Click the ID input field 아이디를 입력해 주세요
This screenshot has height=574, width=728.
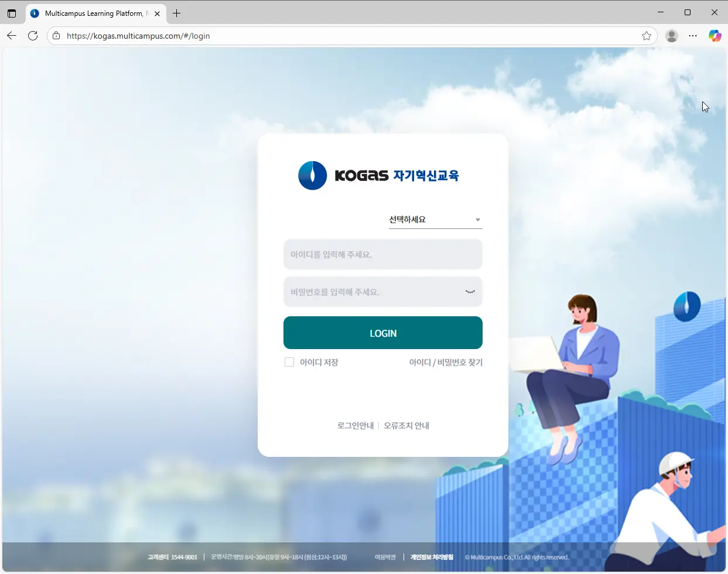pos(383,254)
